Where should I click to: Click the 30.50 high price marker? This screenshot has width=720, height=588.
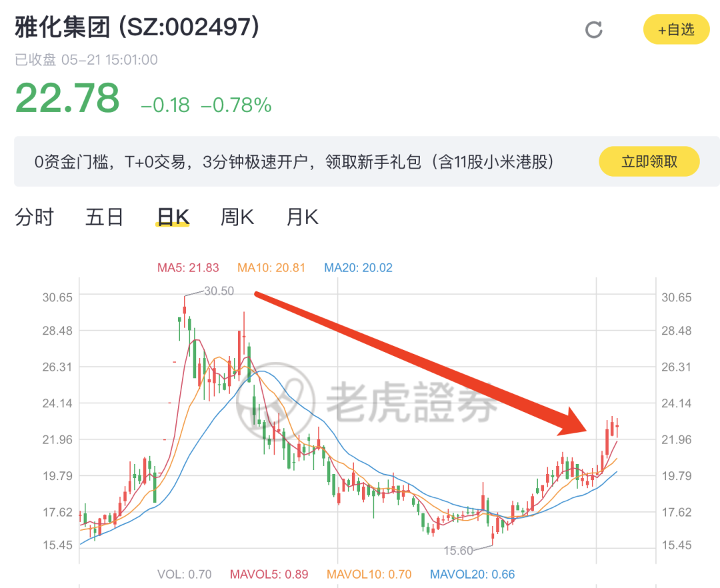(219, 291)
